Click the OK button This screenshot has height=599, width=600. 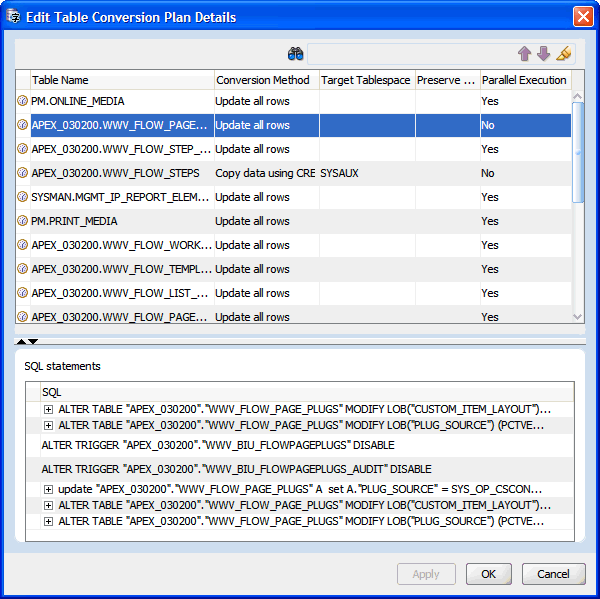pyautogui.click(x=488, y=574)
